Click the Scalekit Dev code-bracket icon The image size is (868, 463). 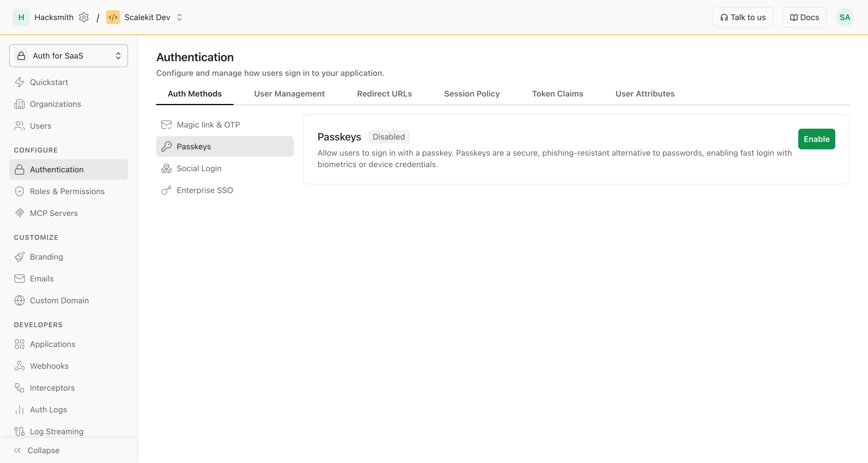[113, 17]
